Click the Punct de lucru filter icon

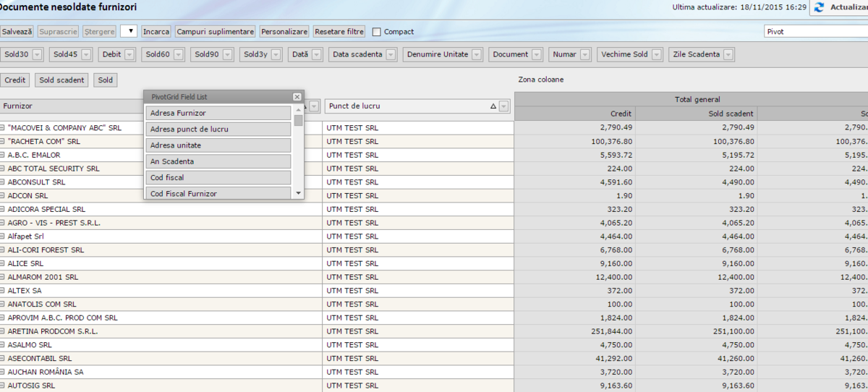tap(504, 106)
